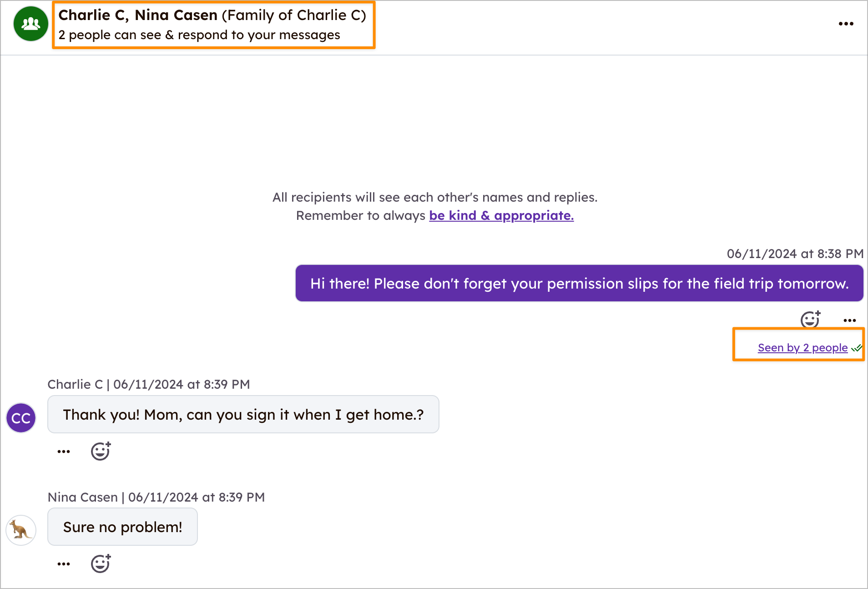Open more options for "Sure no problem!" message
Viewport: 868px width, 589px height.
coord(64,564)
